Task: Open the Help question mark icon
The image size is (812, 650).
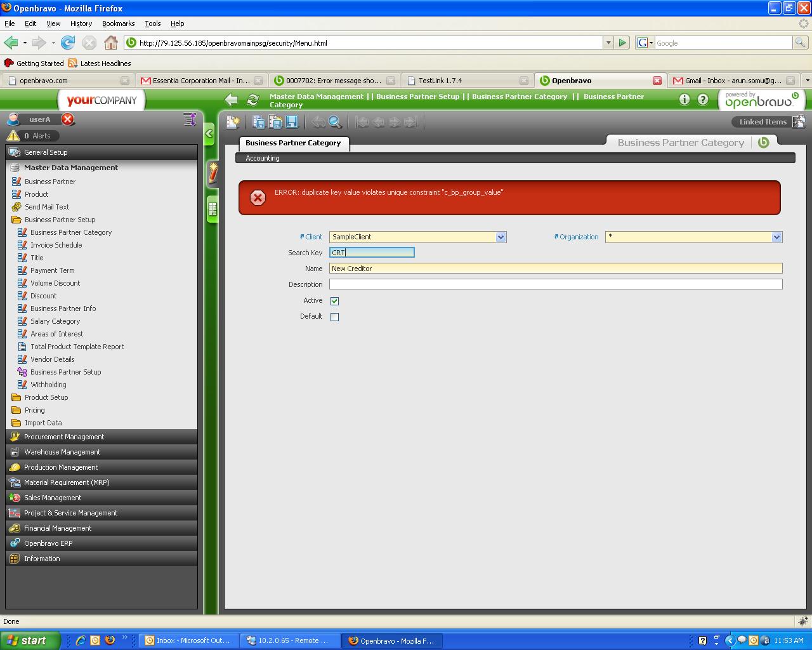Action: tap(703, 99)
